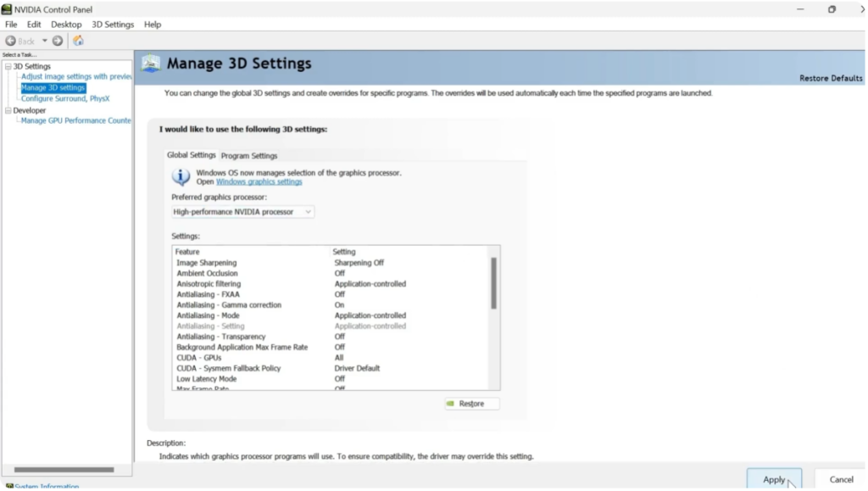Click the Restore Defaults link
Viewport: 868px width, 491px height.
[831, 77]
